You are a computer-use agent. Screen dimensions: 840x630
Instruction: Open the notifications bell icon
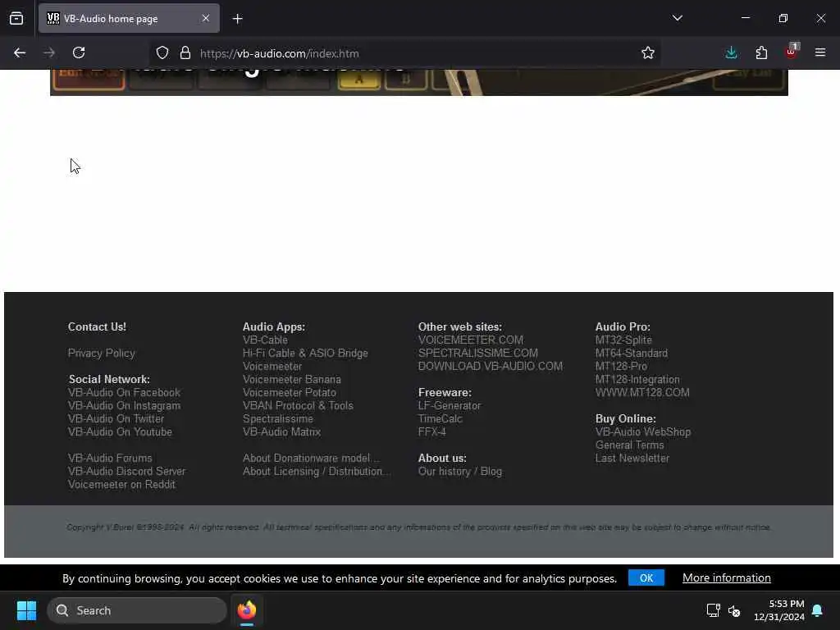click(x=818, y=610)
